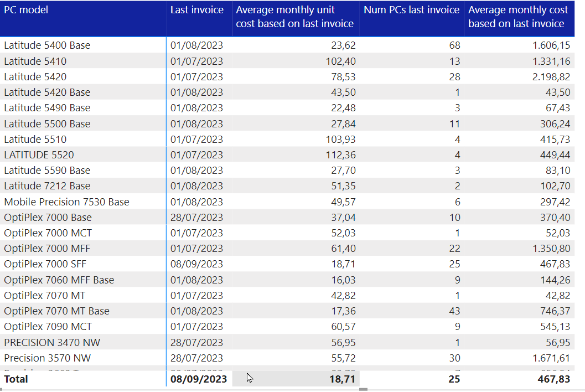The width and height of the screenshot is (585, 392).
Task: Select the Latitude 5410 model cell
Action: pyautogui.click(x=35, y=61)
